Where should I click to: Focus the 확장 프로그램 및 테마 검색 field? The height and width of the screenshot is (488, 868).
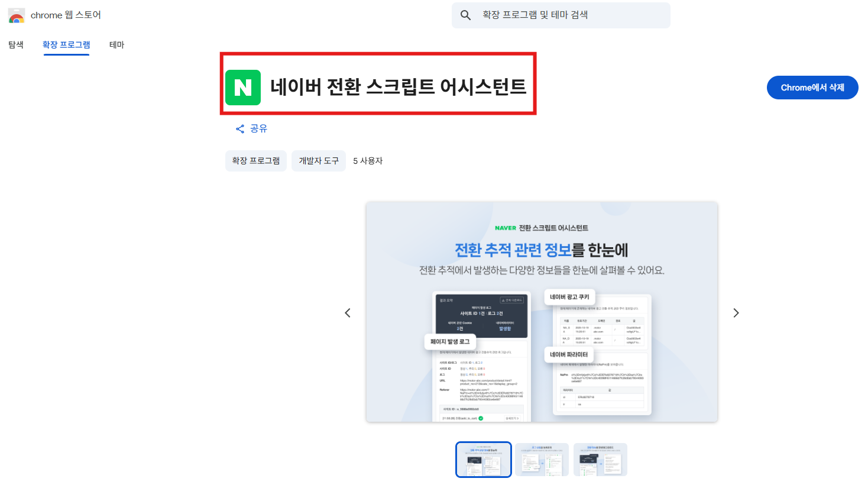pyautogui.click(x=568, y=15)
